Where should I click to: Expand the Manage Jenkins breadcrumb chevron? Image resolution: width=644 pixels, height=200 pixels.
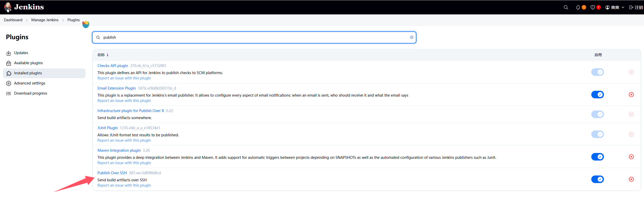click(x=63, y=20)
